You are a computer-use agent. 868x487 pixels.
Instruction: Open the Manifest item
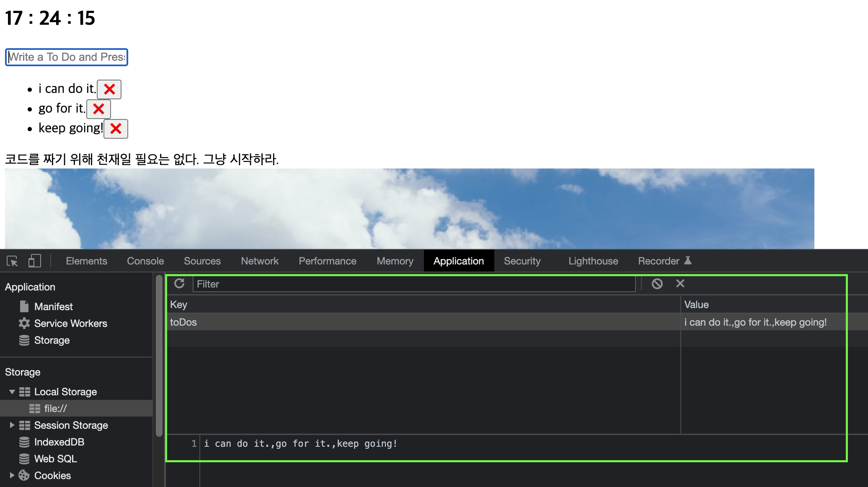pyautogui.click(x=53, y=307)
